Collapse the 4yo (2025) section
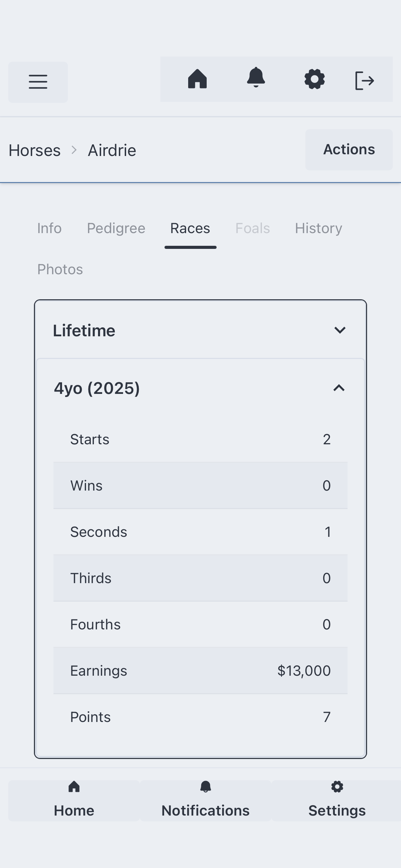The height and width of the screenshot is (868, 401). coord(339,388)
